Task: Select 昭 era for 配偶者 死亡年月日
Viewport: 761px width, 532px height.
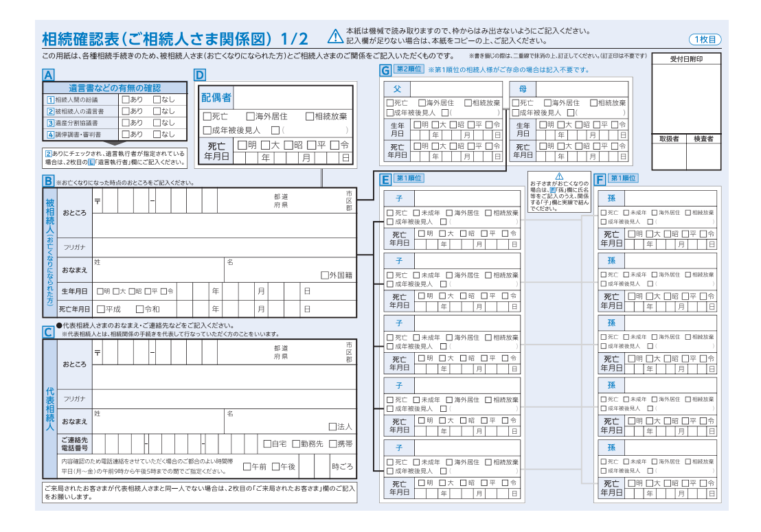Action: tap(288, 145)
